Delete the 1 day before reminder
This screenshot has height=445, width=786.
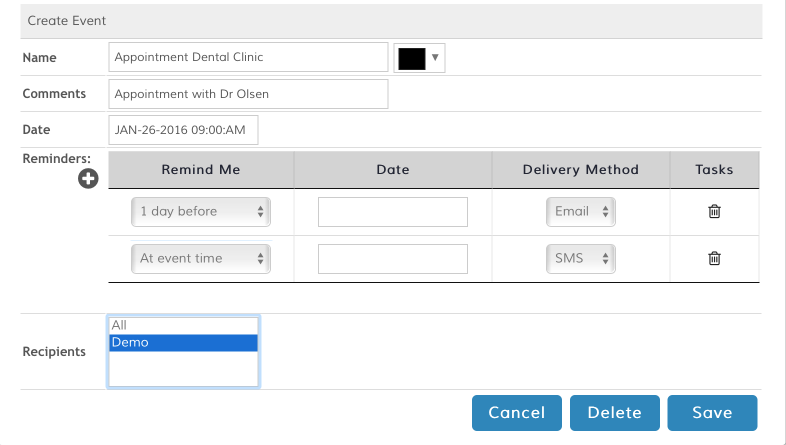(714, 211)
